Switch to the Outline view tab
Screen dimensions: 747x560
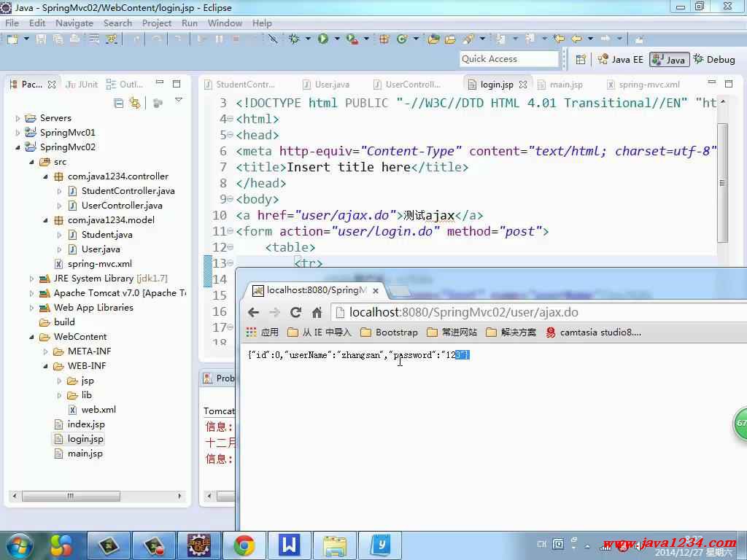125,85
